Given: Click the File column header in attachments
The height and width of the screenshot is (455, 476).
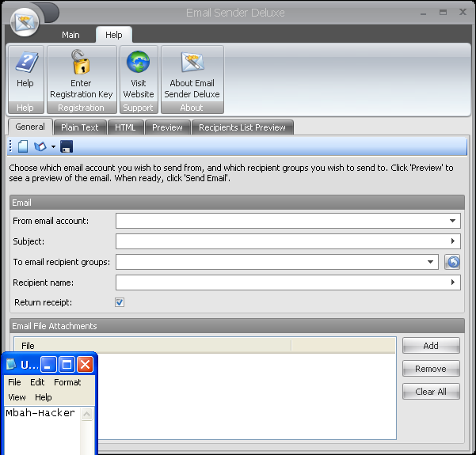Looking at the screenshot, I should tap(153, 346).
